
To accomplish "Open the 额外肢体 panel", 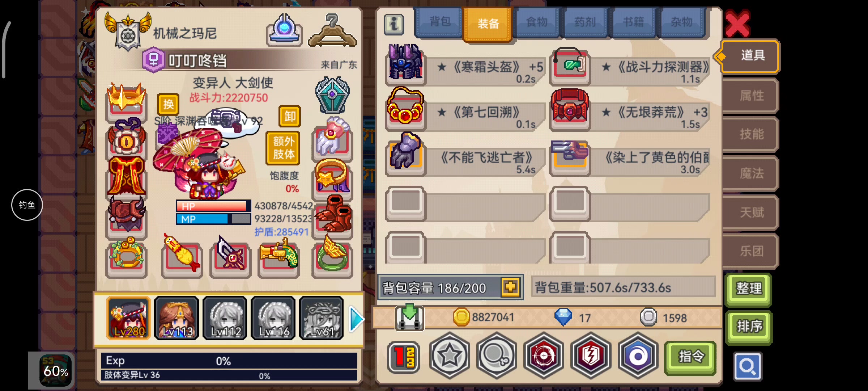I will (283, 148).
